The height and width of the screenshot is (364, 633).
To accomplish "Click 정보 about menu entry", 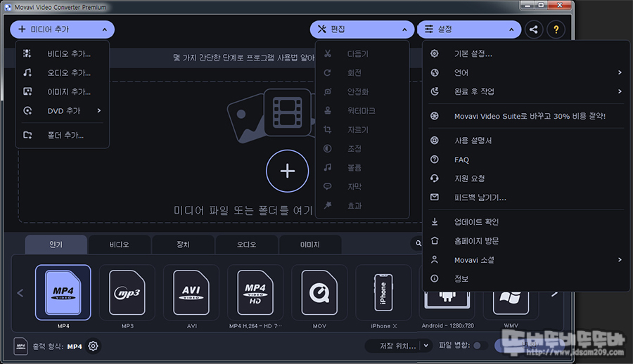I will pos(526,278).
